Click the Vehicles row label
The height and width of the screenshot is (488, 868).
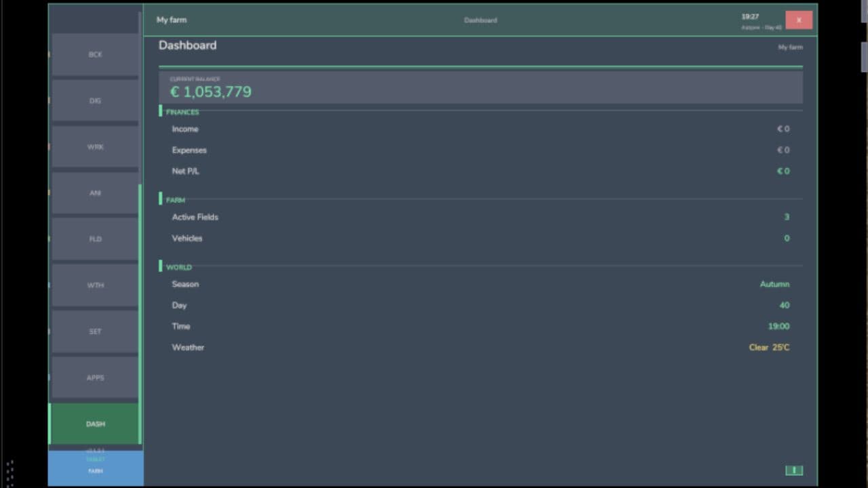(x=187, y=238)
